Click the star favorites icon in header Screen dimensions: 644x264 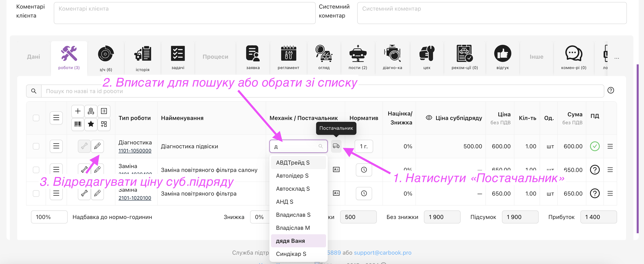[x=91, y=124]
